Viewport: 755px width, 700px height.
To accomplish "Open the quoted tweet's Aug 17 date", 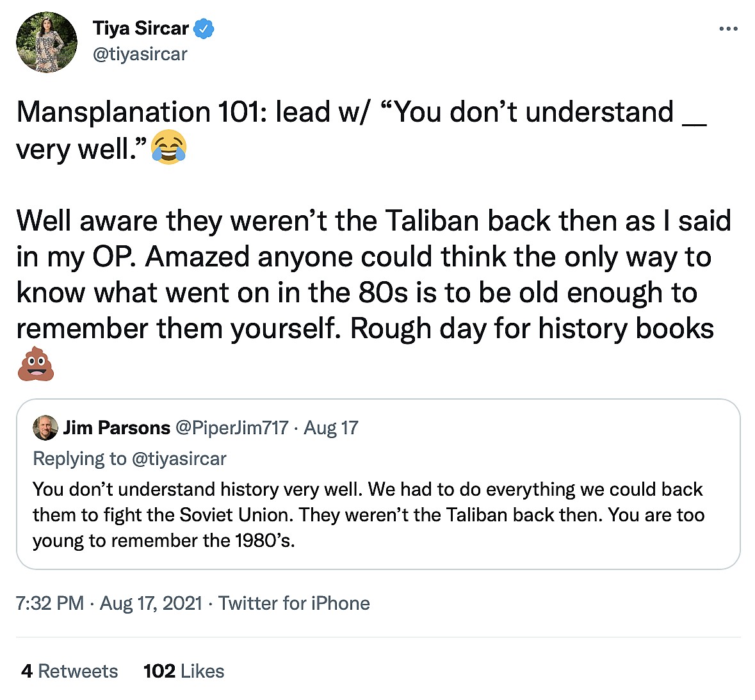I will [331, 428].
